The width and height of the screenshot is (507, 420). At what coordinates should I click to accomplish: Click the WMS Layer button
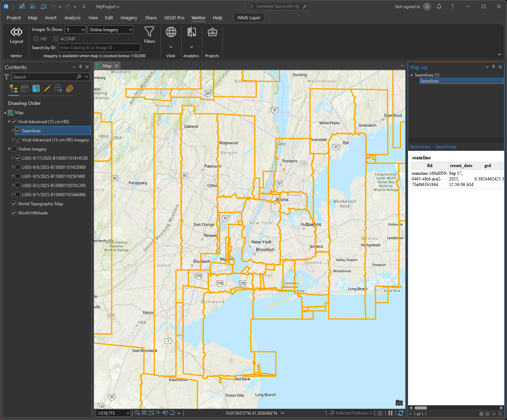[x=249, y=18]
